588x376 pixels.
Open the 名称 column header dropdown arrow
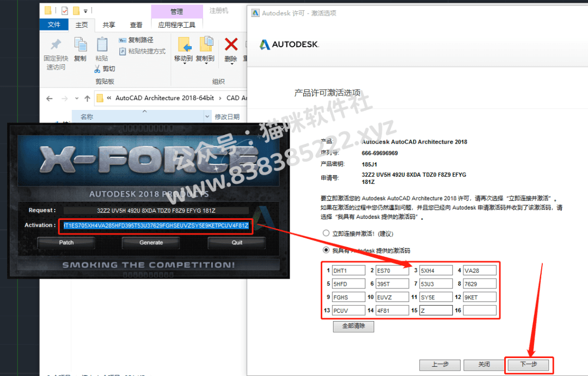pyautogui.click(x=207, y=117)
